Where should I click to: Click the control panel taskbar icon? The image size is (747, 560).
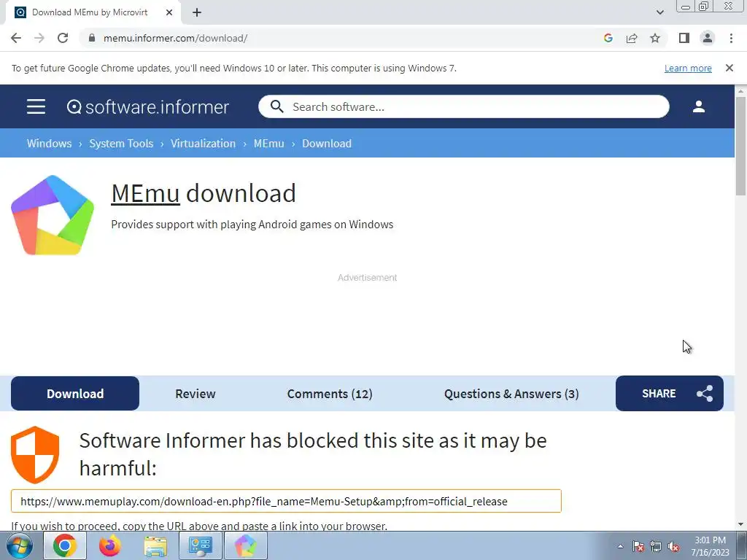tap(200, 545)
